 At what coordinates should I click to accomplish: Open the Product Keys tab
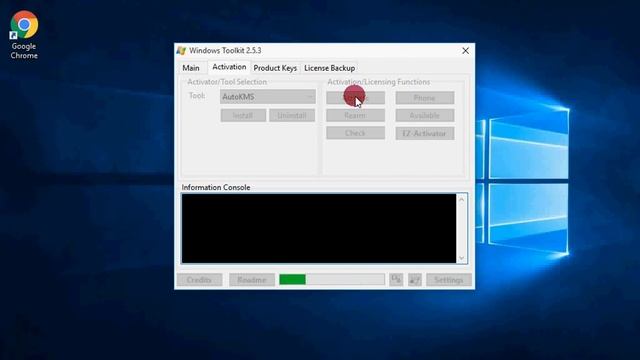[x=275, y=68]
